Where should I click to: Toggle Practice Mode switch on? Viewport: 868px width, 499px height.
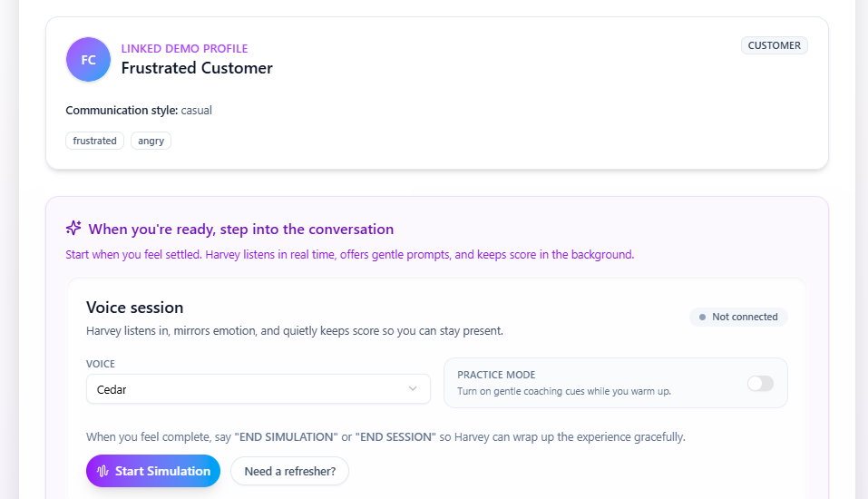click(760, 383)
